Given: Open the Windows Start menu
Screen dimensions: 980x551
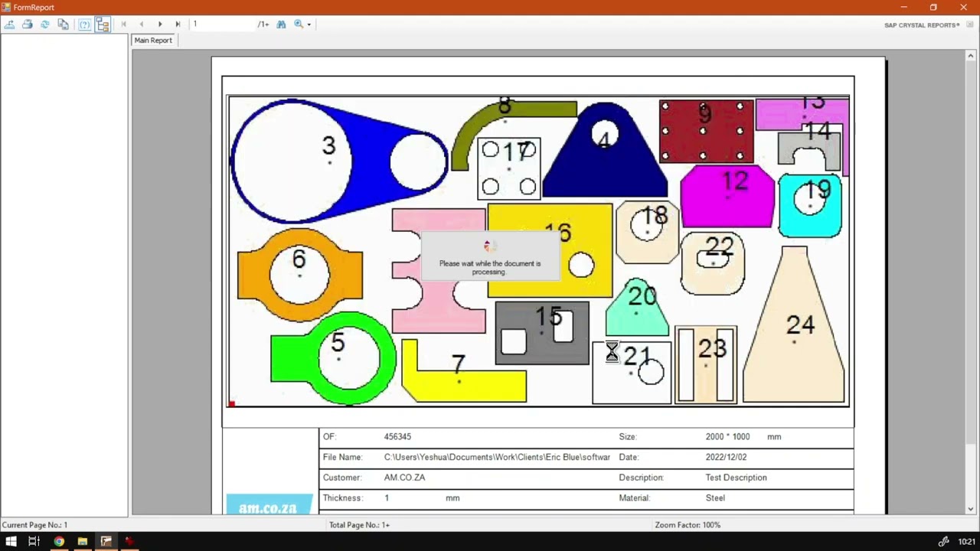Looking at the screenshot, I should point(11,541).
